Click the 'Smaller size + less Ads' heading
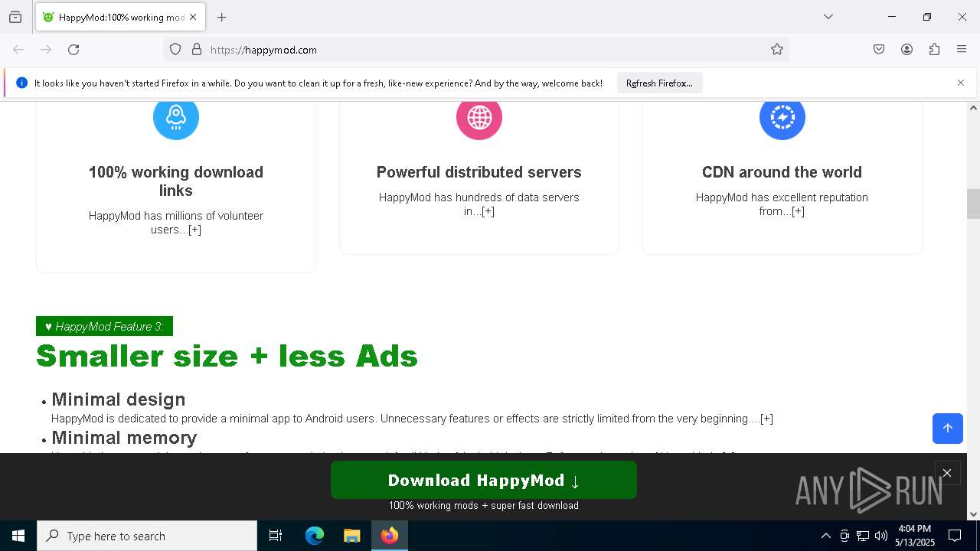The height and width of the screenshot is (551, 980). coord(227,356)
